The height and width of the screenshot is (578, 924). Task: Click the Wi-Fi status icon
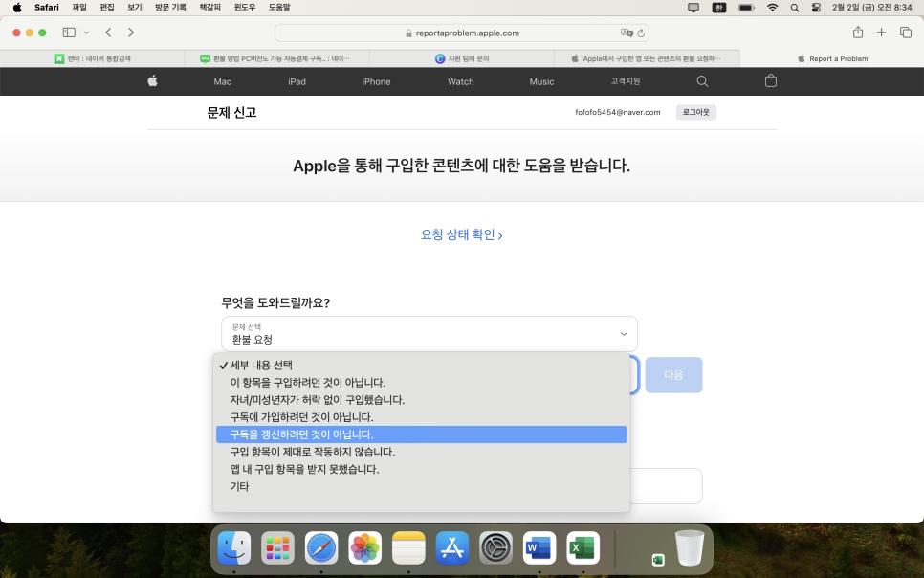click(x=773, y=8)
